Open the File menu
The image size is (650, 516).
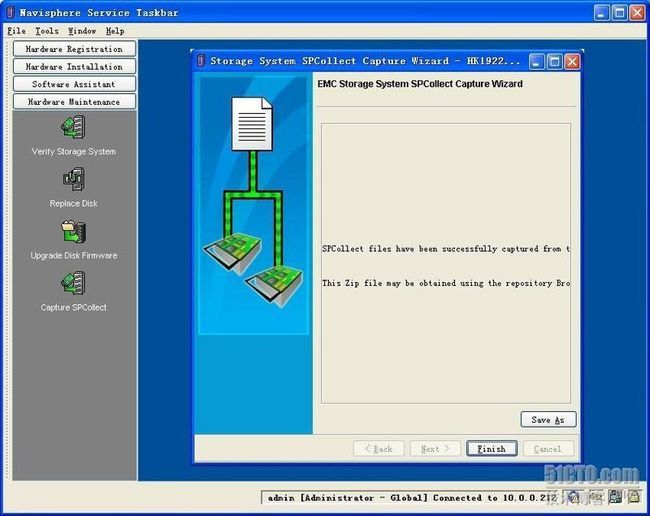coord(17,31)
